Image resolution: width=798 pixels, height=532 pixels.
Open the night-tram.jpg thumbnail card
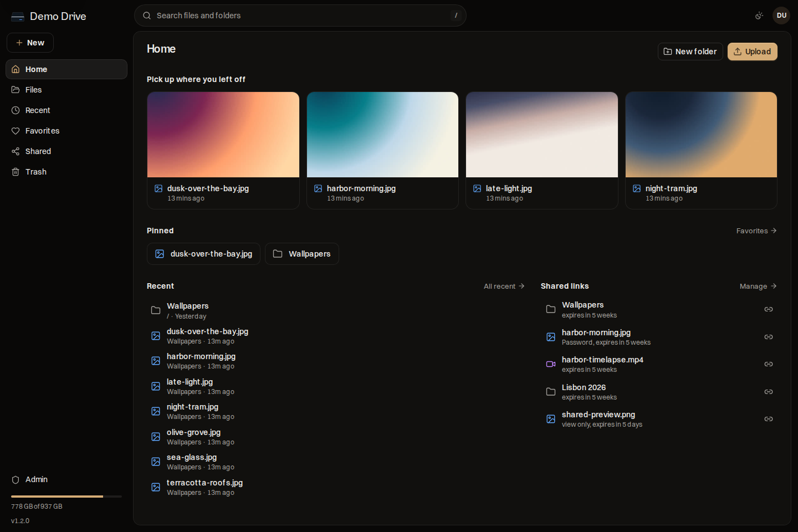pyautogui.click(x=701, y=150)
